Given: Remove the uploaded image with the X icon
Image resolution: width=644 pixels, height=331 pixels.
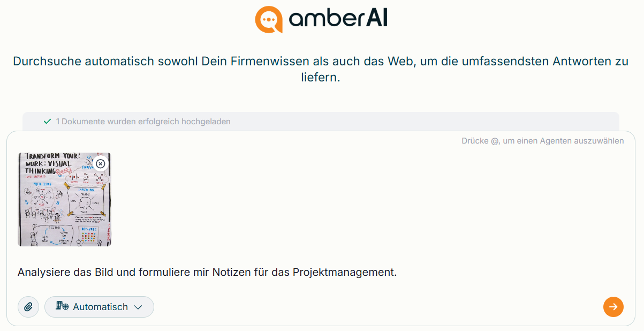Looking at the screenshot, I should [100, 163].
